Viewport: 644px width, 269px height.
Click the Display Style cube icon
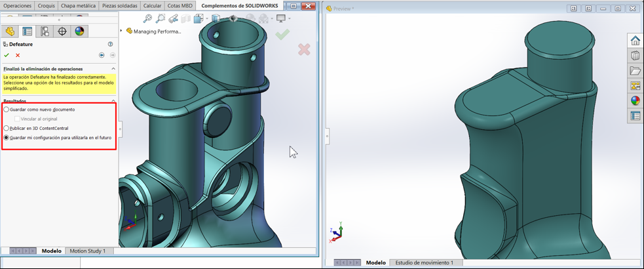point(216,18)
